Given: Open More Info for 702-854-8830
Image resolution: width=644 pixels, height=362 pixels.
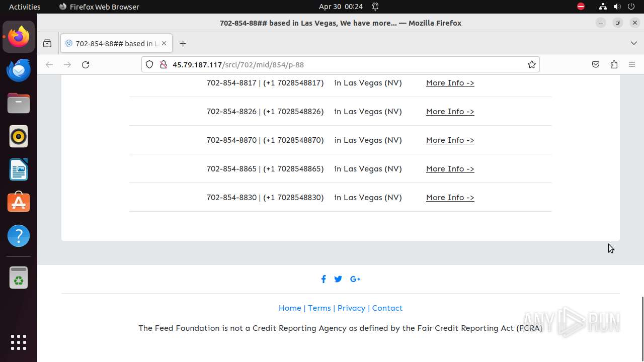Looking at the screenshot, I should [x=450, y=197].
